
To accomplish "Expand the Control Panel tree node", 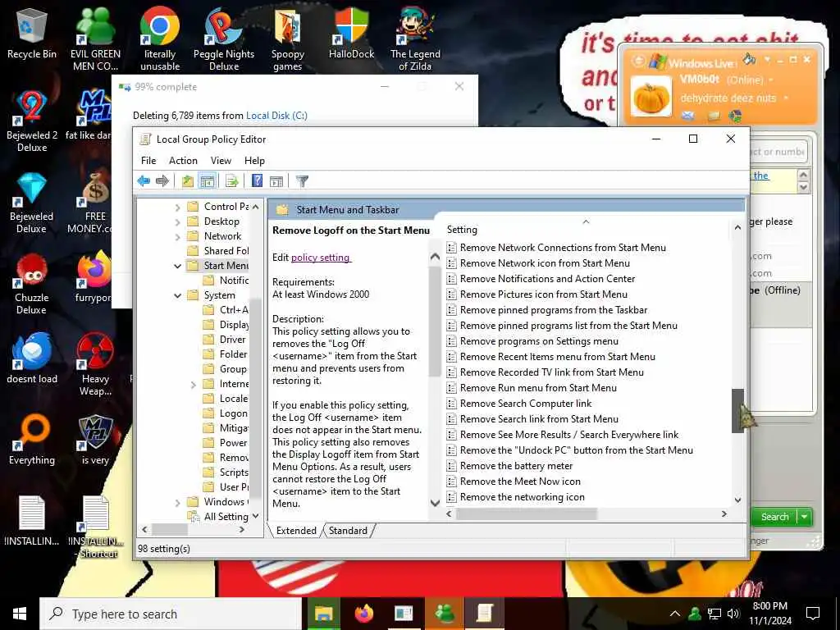I will click(x=178, y=207).
